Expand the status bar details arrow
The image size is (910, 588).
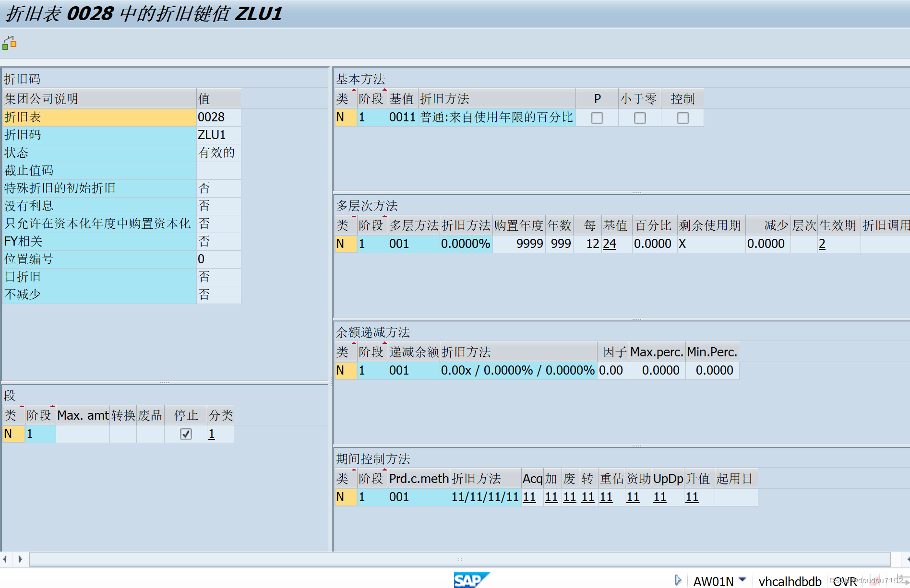pos(679,579)
